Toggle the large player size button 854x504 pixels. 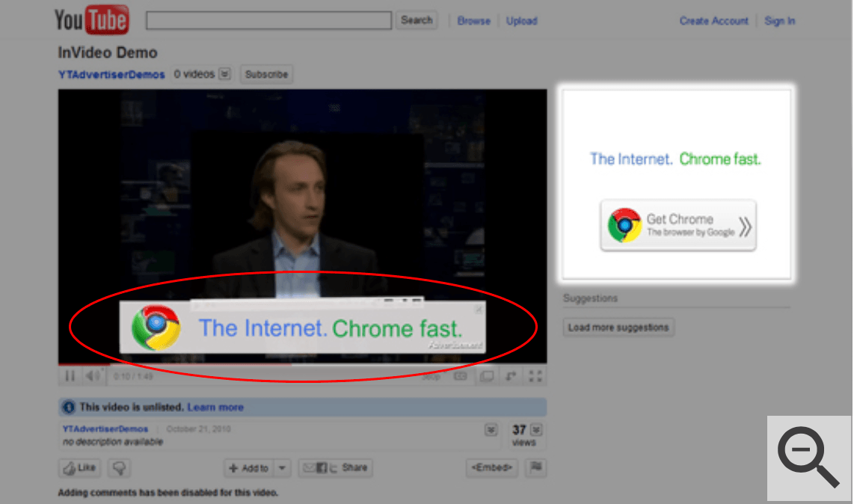click(x=487, y=376)
